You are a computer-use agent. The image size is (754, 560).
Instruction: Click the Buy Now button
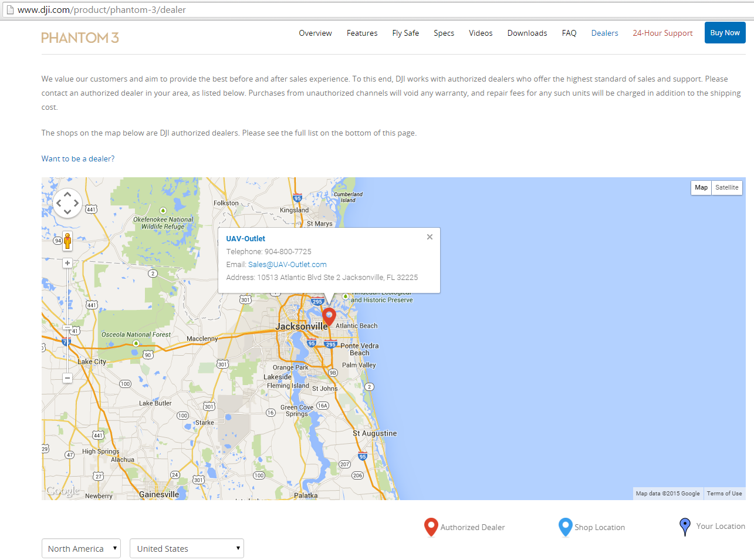[725, 33]
